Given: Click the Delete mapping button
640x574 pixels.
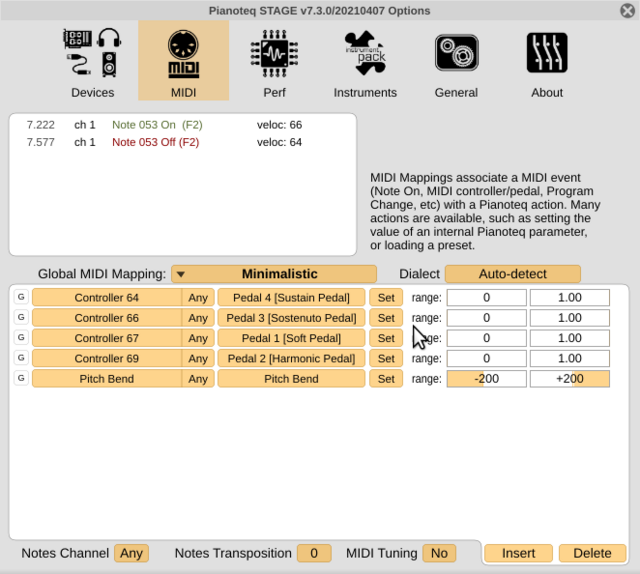Looking at the screenshot, I should [592, 553].
